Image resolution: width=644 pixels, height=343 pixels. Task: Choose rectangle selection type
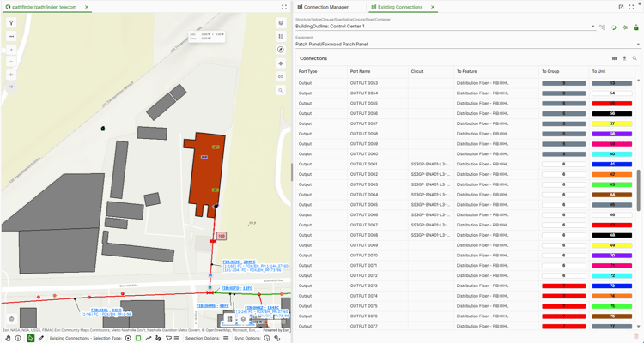pos(138,338)
